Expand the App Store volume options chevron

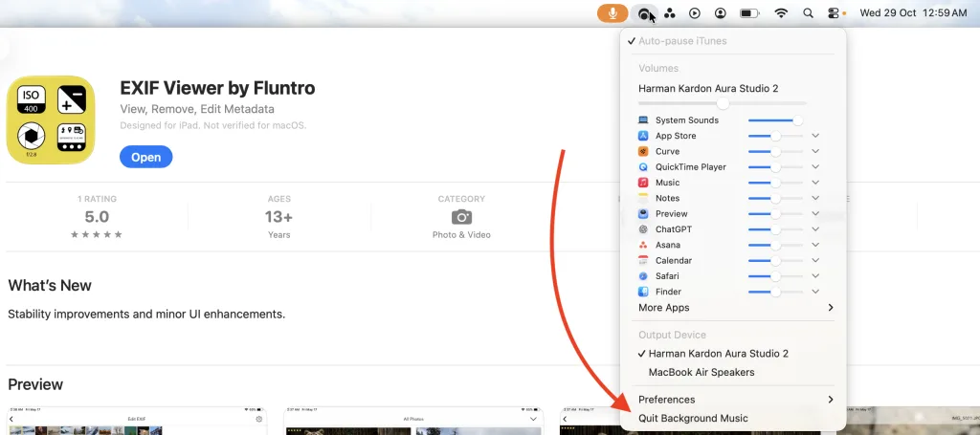point(815,136)
